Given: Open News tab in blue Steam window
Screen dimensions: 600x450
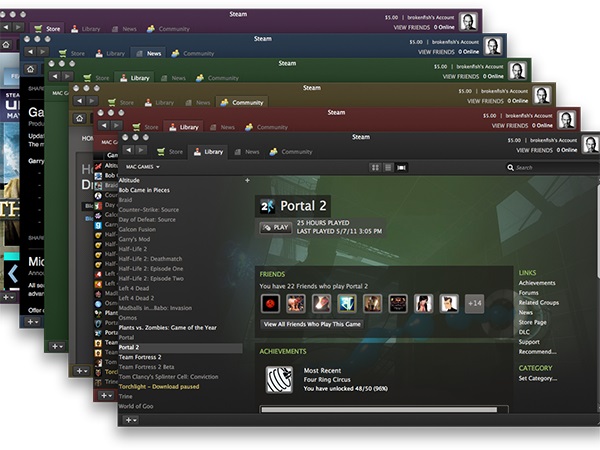Looking at the screenshot, I should [x=149, y=54].
